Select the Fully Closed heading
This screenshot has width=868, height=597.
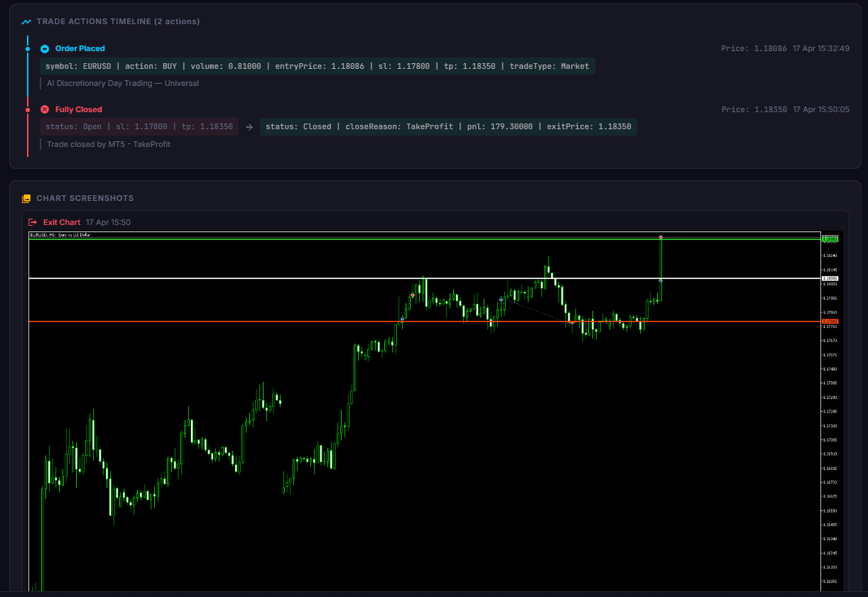79,109
